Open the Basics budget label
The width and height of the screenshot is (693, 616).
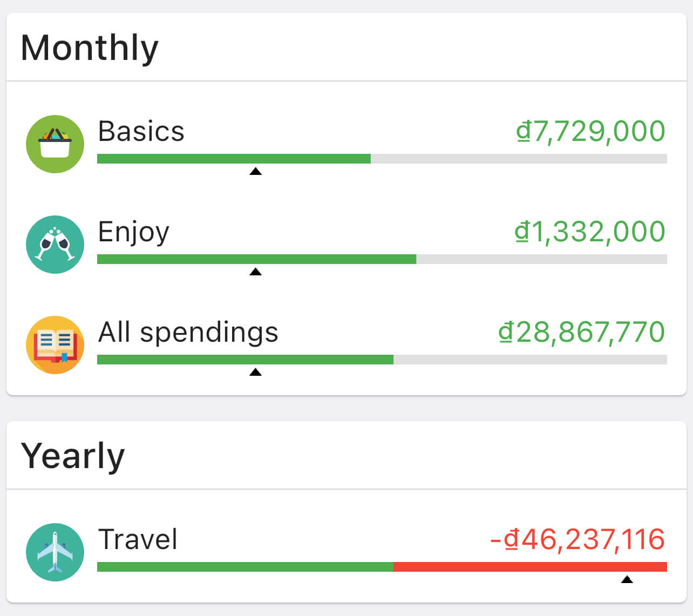point(141,131)
